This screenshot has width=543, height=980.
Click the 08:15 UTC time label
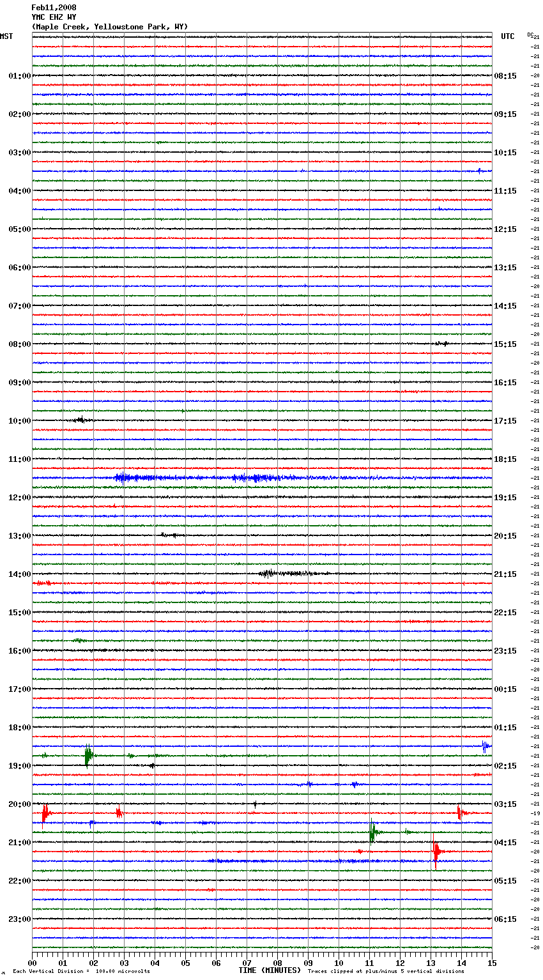505,76
